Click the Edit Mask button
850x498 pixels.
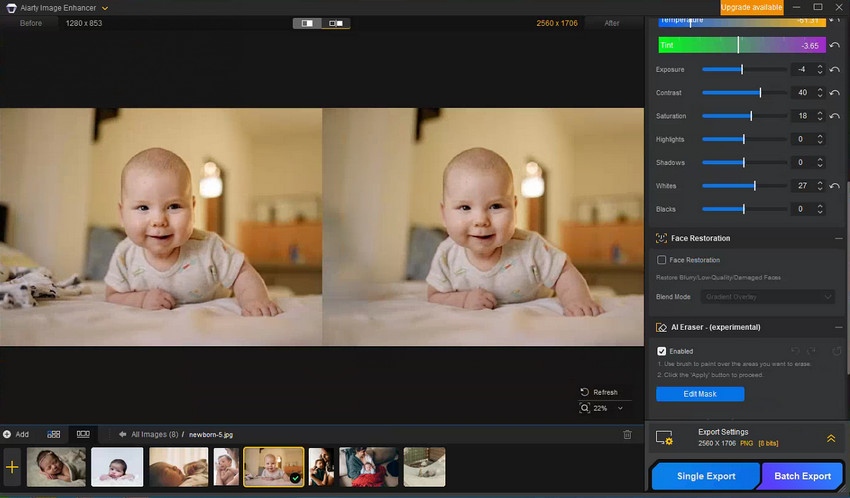click(700, 394)
